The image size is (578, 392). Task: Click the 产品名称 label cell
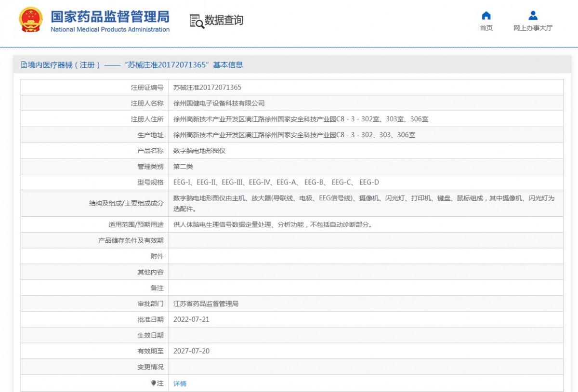point(95,151)
